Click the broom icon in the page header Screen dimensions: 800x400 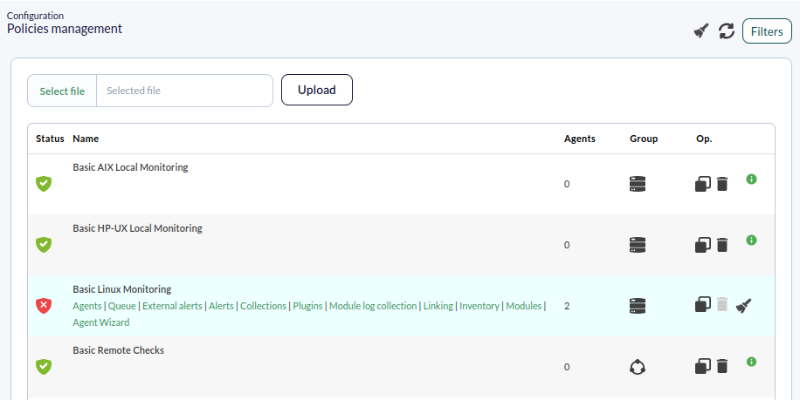701,31
